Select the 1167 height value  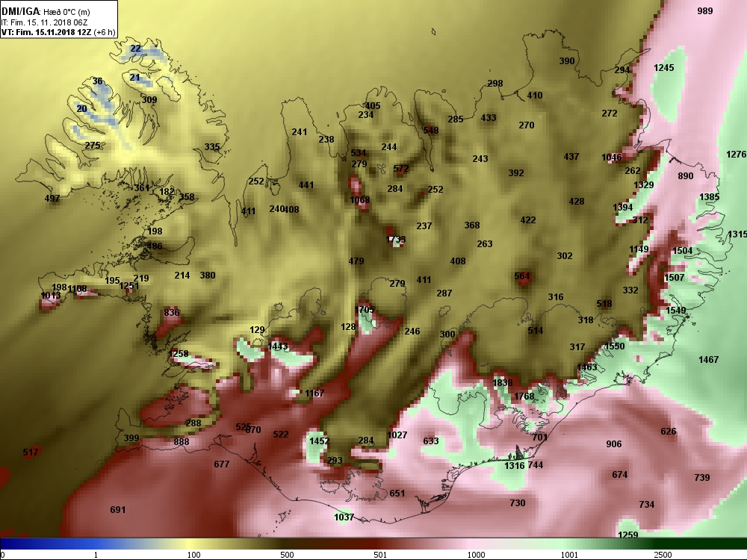pyautogui.click(x=314, y=393)
